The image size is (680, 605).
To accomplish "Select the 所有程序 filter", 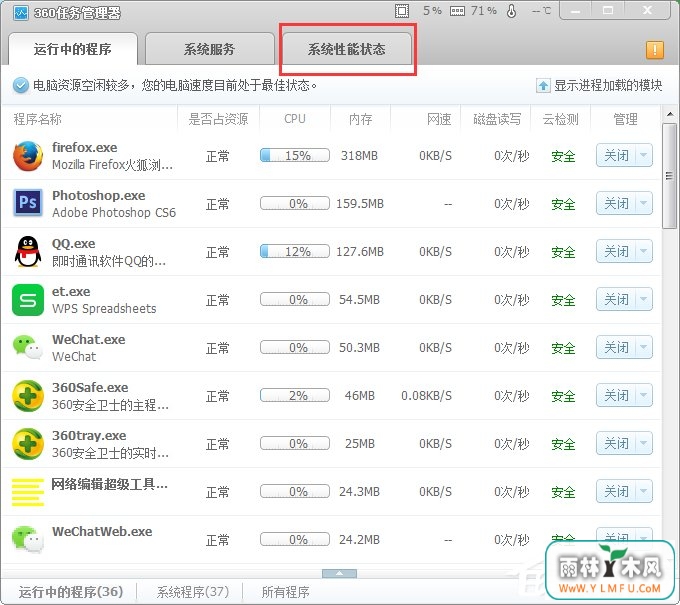I will tap(285, 592).
